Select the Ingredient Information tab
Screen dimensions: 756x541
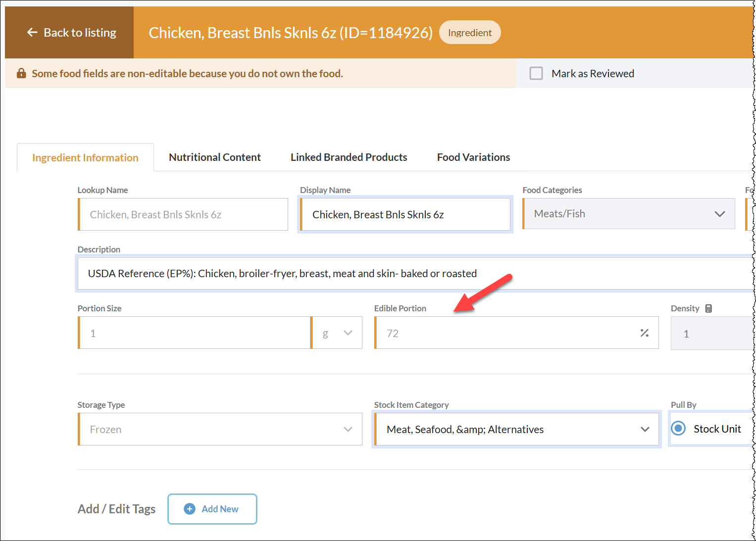pyautogui.click(x=85, y=158)
